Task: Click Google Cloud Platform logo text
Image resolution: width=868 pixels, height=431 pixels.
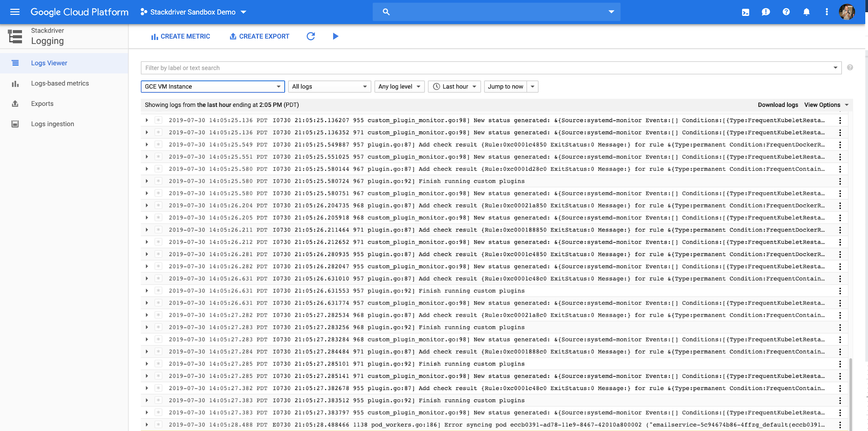Action: tap(80, 12)
